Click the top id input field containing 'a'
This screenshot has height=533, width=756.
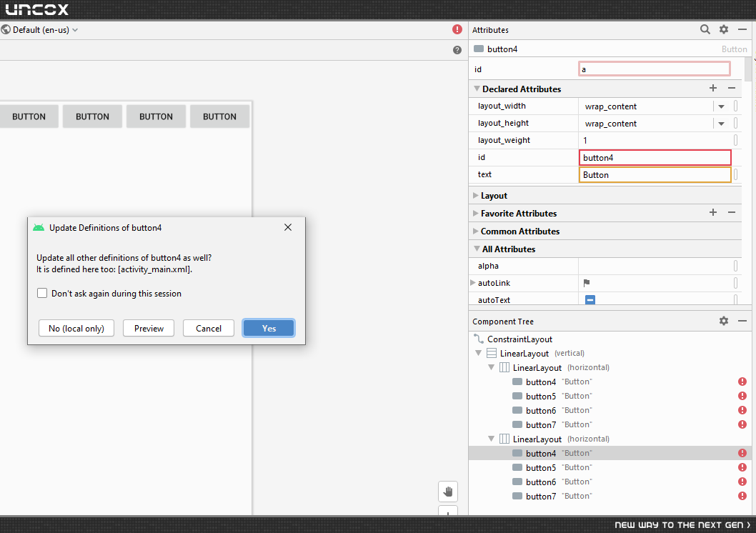point(655,69)
